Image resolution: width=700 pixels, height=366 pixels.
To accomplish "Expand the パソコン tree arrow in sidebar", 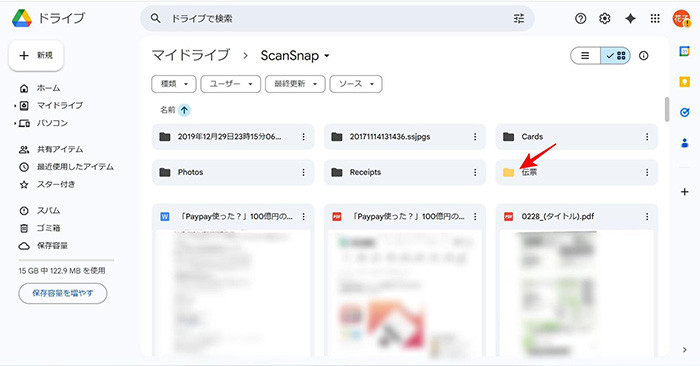I will (15, 123).
